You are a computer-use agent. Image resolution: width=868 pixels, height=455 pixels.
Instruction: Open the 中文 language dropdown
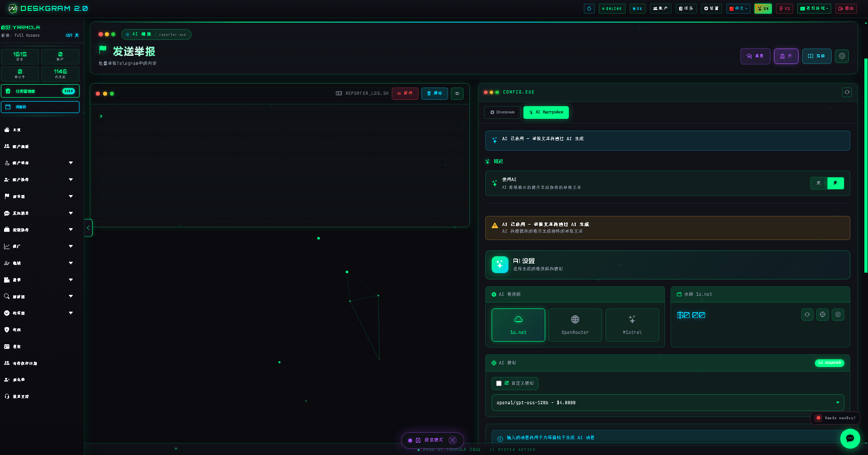tap(738, 9)
